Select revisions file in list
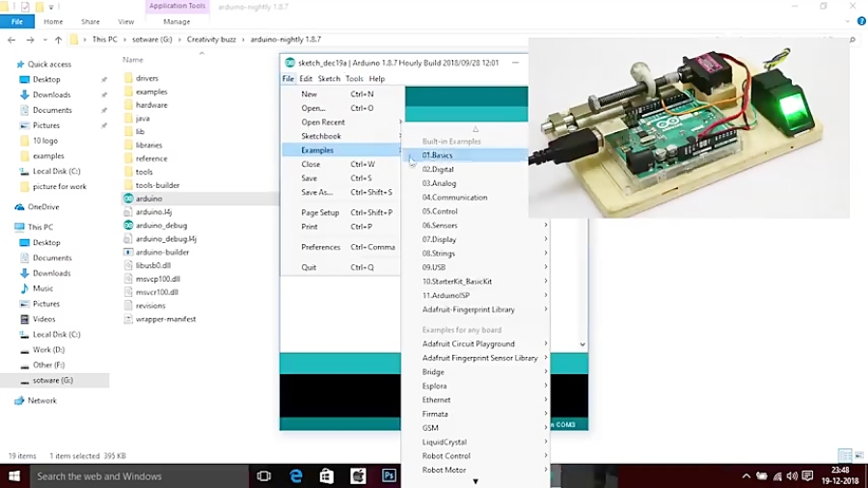Screen dimensions: 868x488 click(150, 306)
